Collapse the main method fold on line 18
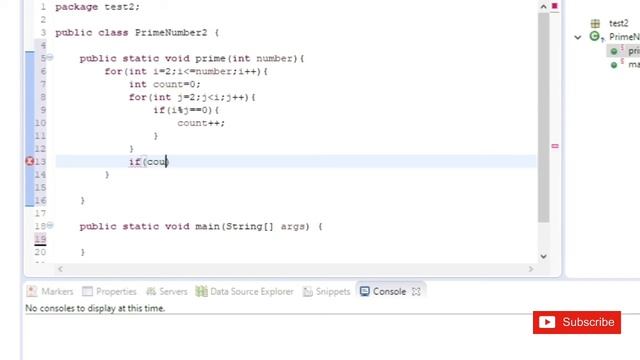 pyautogui.click(x=50, y=225)
